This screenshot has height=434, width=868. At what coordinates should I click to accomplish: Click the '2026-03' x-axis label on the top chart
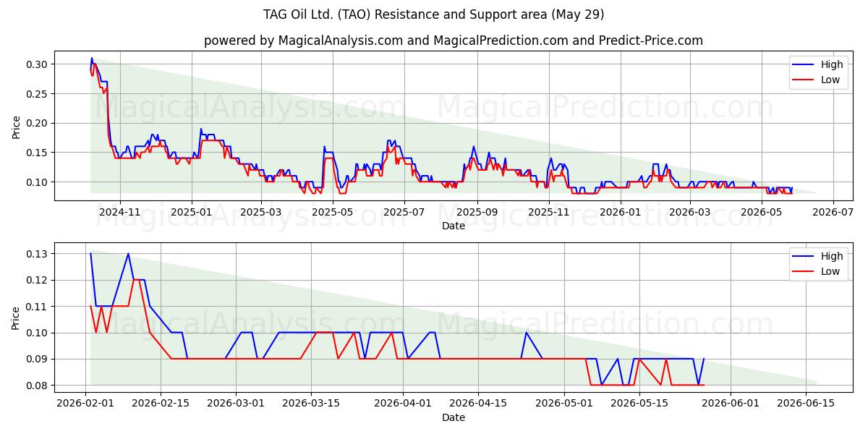pos(690,212)
